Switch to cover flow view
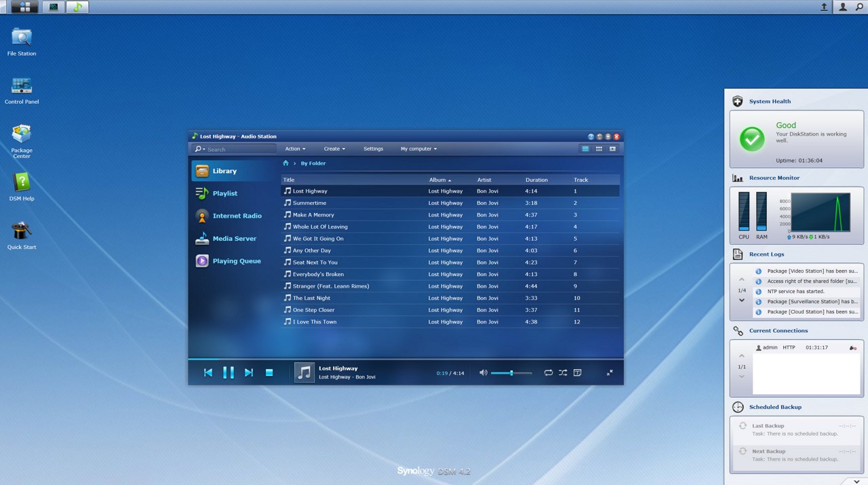Viewport: 868px width, 485px height. click(x=612, y=149)
